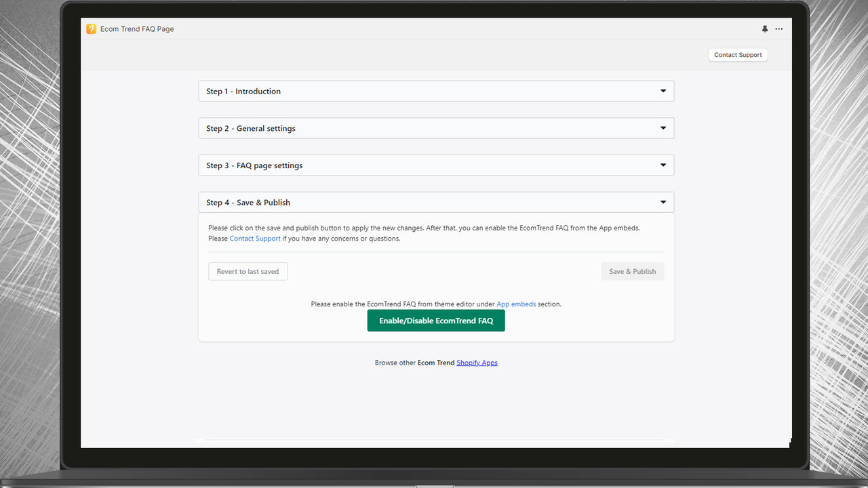This screenshot has width=868, height=488.
Task: Open the Shopify Apps link at the bottom
Action: (477, 362)
